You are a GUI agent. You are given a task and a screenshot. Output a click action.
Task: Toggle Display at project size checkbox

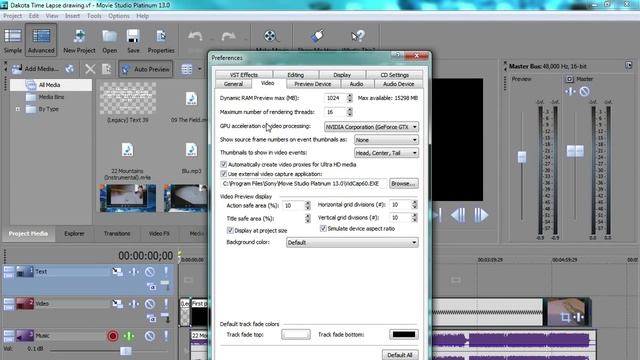coord(230,231)
